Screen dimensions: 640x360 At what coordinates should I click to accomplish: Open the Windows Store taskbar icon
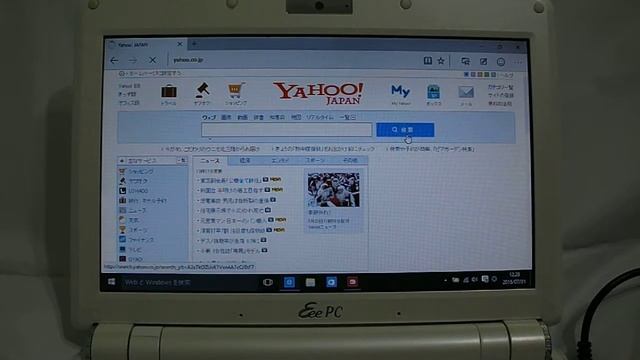pos(331,282)
